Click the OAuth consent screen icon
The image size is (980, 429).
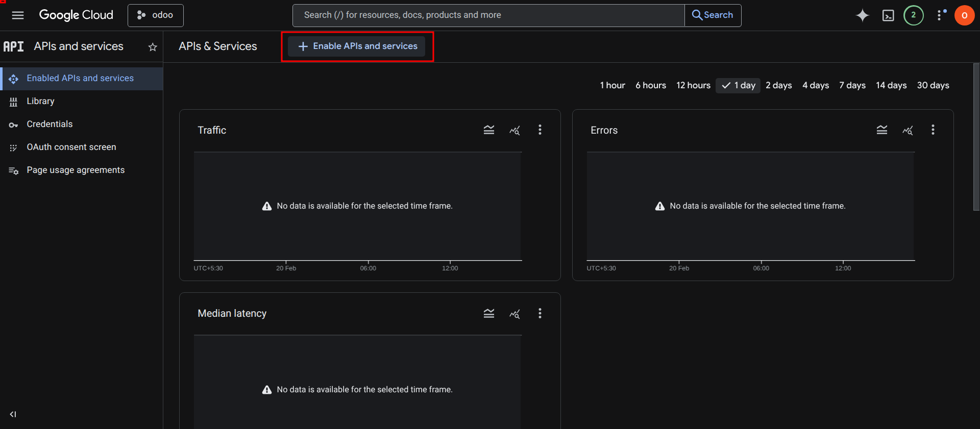click(x=14, y=148)
